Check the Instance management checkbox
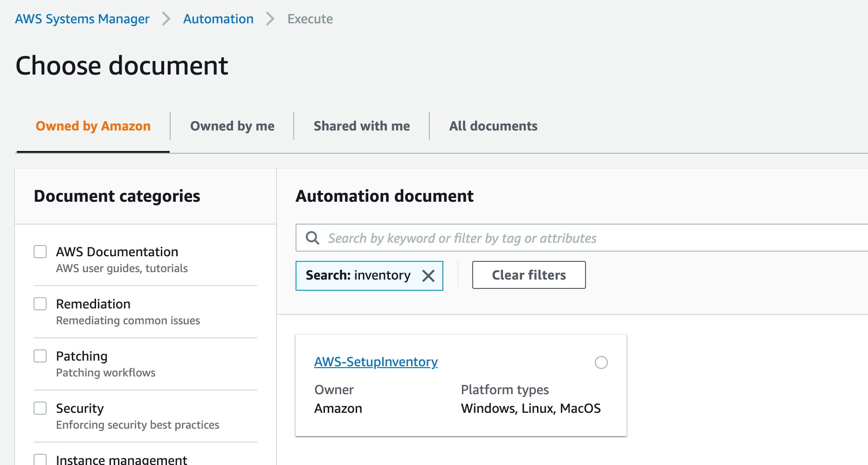The image size is (868, 465). [40, 459]
